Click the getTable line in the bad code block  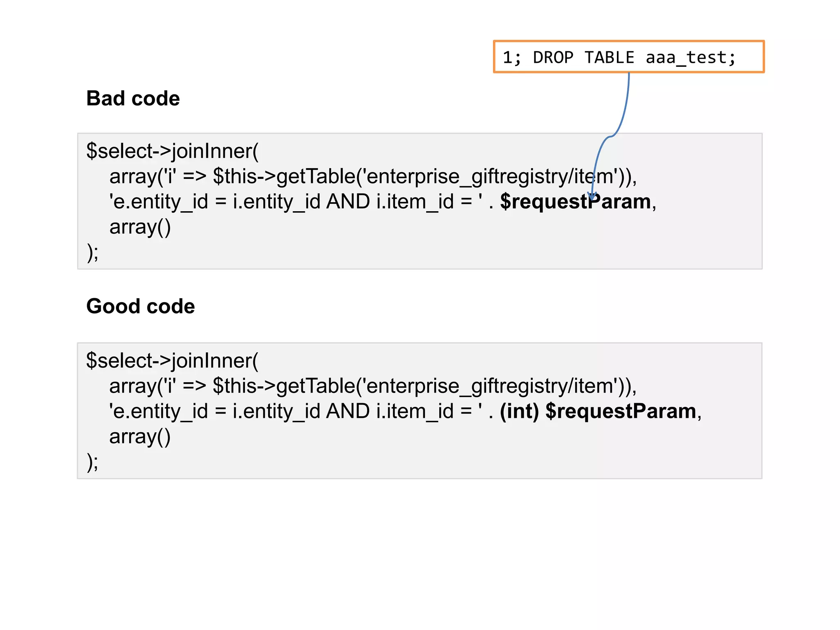(x=373, y=176)
